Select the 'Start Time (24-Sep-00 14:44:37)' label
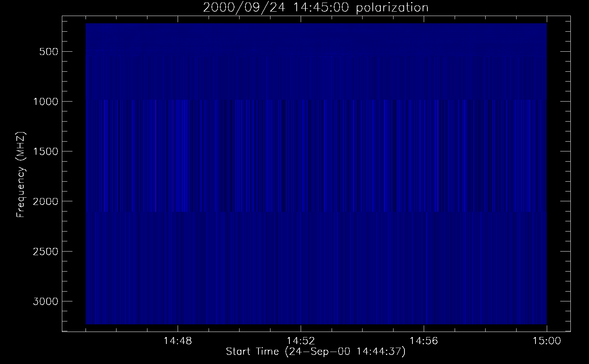 316,352
